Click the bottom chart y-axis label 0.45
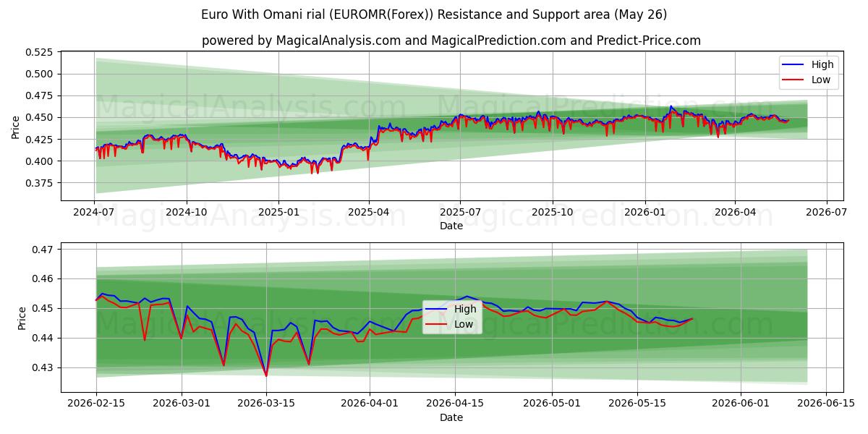The width and height of the screenshot is (868, 434). (x=42, y=309)
